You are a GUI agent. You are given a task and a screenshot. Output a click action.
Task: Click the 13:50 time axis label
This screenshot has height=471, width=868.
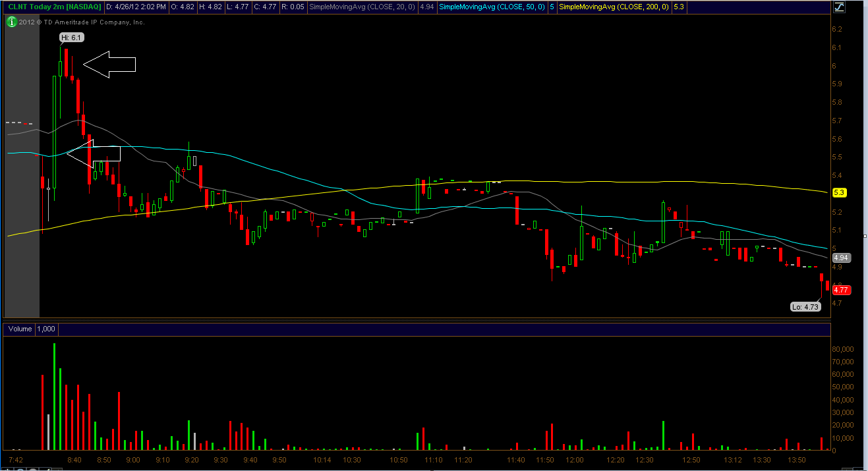point(797,459)
